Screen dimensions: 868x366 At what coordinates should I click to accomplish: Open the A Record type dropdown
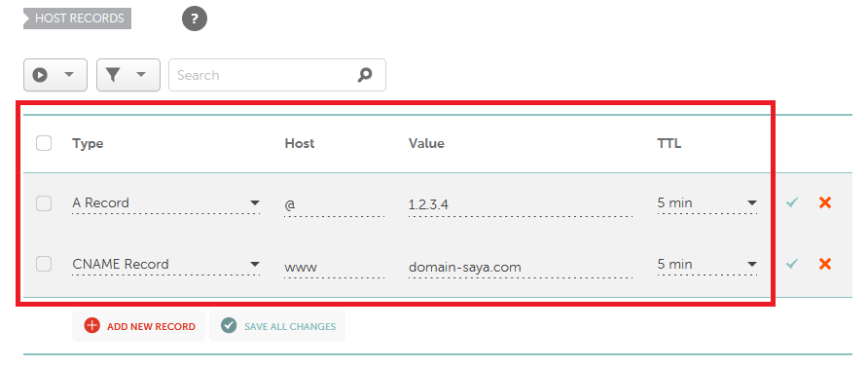tap(166, 203)
